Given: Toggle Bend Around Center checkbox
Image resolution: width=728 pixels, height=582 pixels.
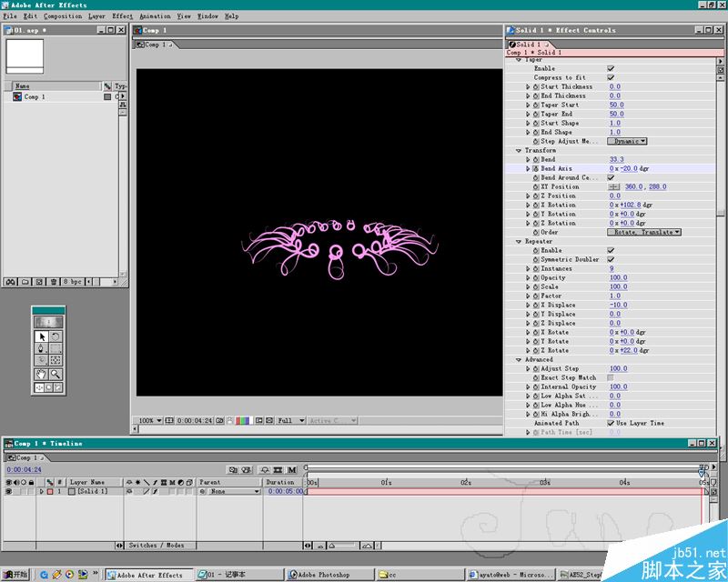Looking at the screenshot, I should pos(611,177).
